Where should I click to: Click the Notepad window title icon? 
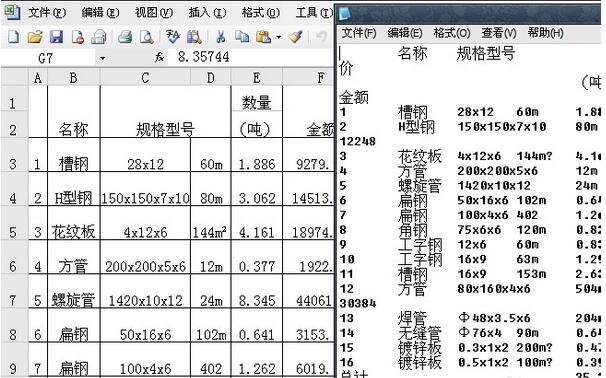[344, 14]
